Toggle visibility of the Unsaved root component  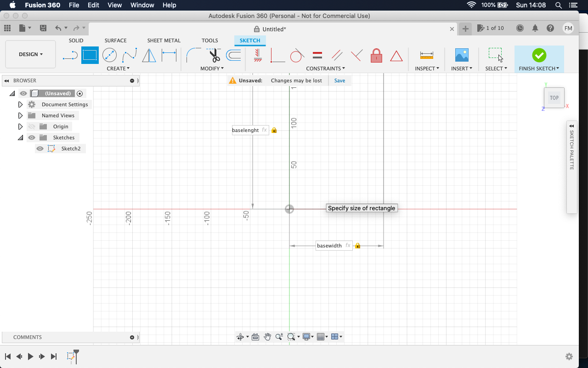23,93
